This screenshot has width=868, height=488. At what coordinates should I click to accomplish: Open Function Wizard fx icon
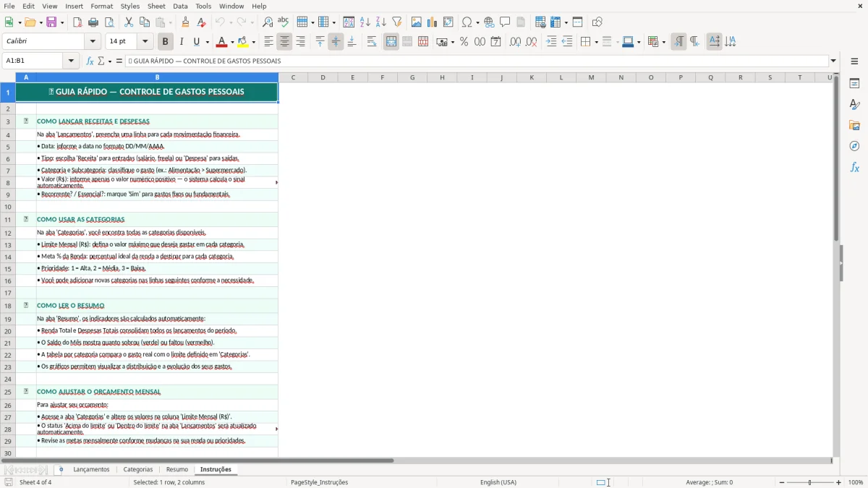click(x=90, y=61)
